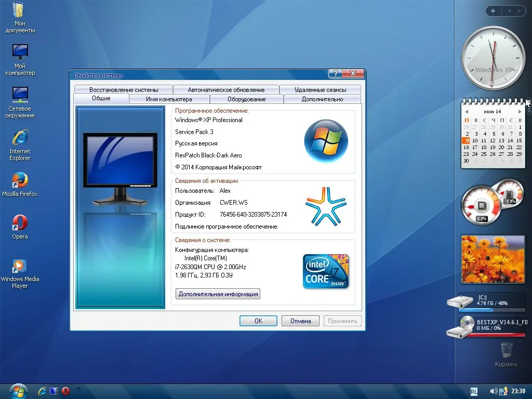Image resolution: width=532 pixels, height=399 pixels.
Task: Open the volume speaker tray icon
Action: (x=494, y=392)
